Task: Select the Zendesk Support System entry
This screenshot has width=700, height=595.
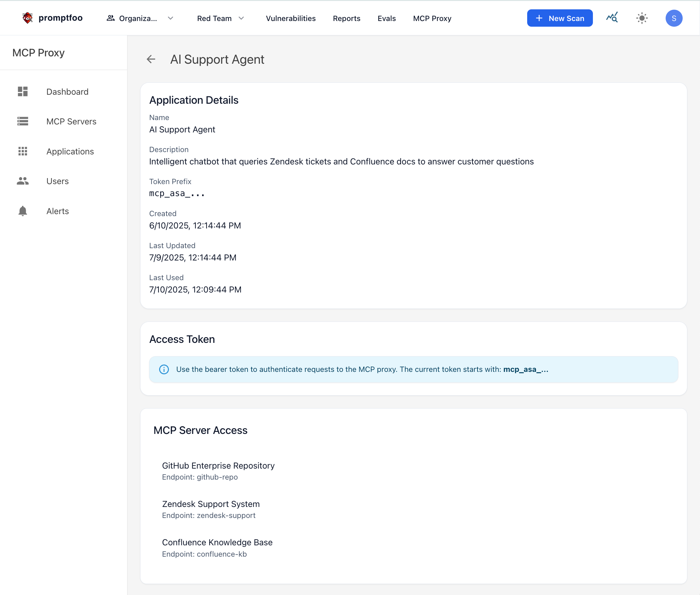Action: pyautogui.click(x=211, y=504)
